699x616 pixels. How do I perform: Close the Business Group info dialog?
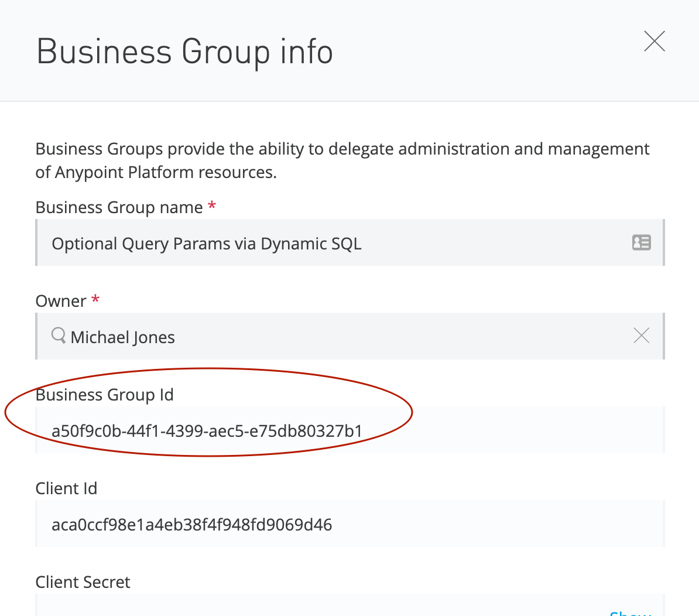coord(654,42)
